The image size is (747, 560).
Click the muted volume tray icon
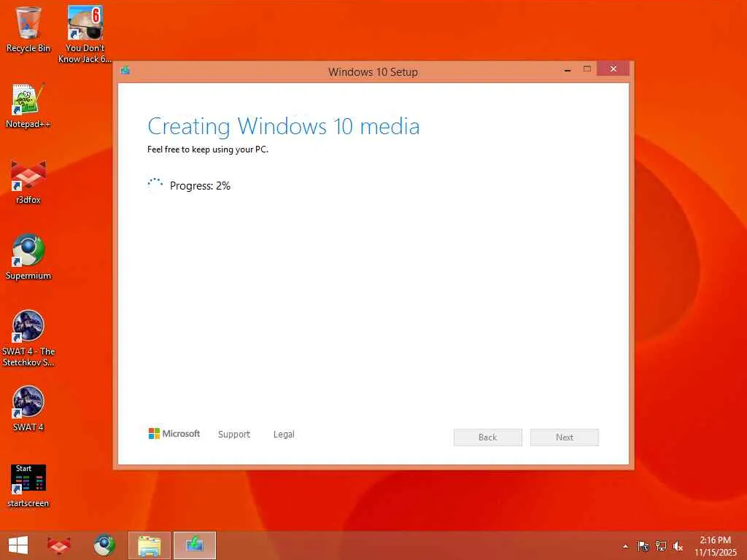tap(678, 546)
